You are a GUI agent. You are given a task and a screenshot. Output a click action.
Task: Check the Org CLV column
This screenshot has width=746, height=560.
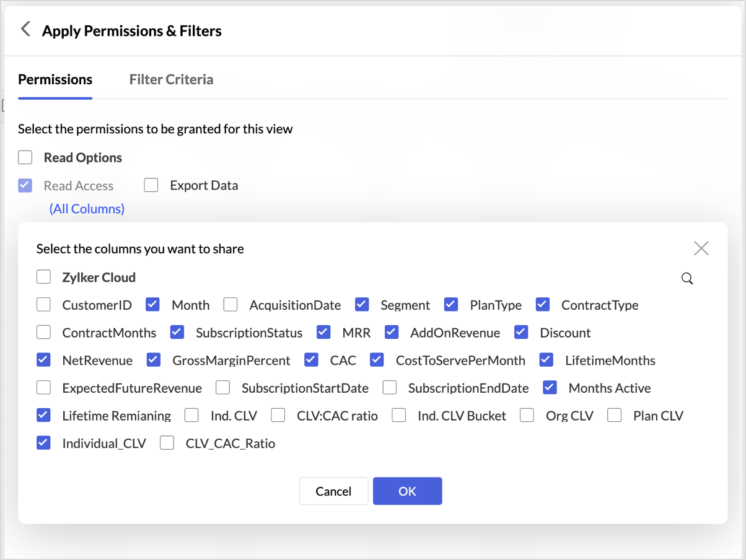coord(527,415)
